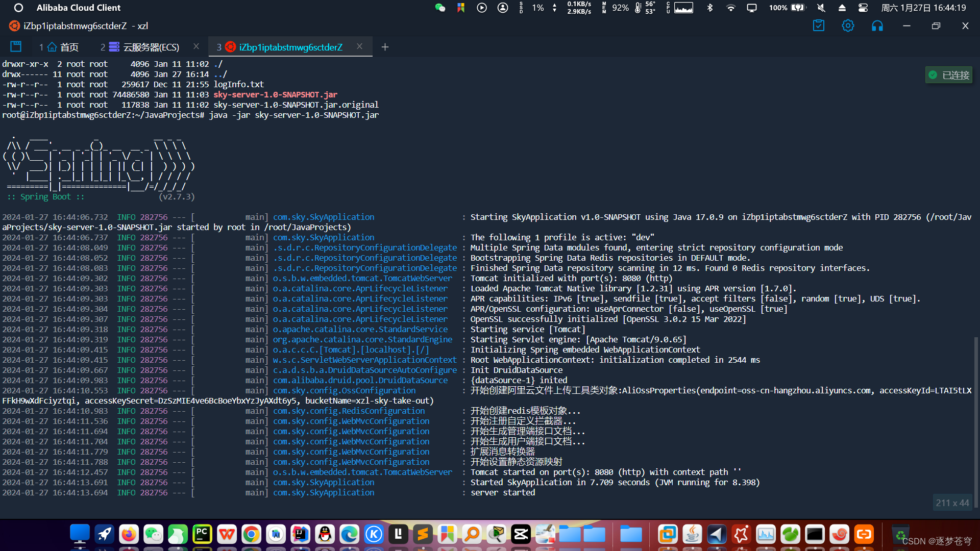
Task: Open the Terminal icon in dock
Action: [x=815, y=534]
